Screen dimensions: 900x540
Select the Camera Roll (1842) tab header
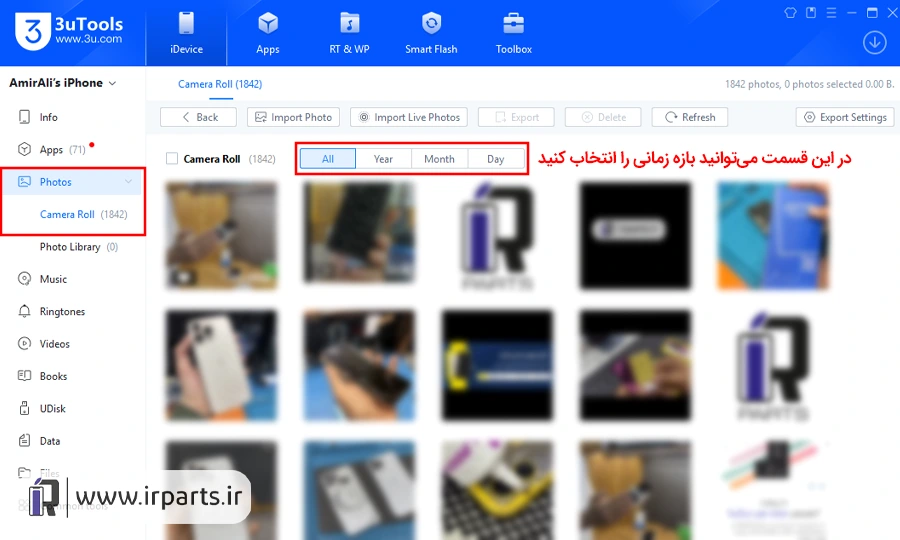click(220, 84)
